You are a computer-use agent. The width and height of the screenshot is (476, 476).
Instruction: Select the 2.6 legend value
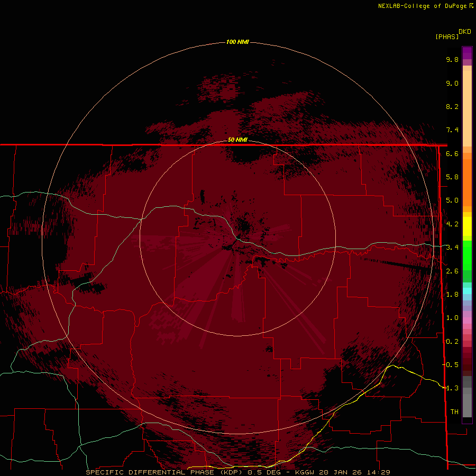pyautogui.click(x=452, y=271)
